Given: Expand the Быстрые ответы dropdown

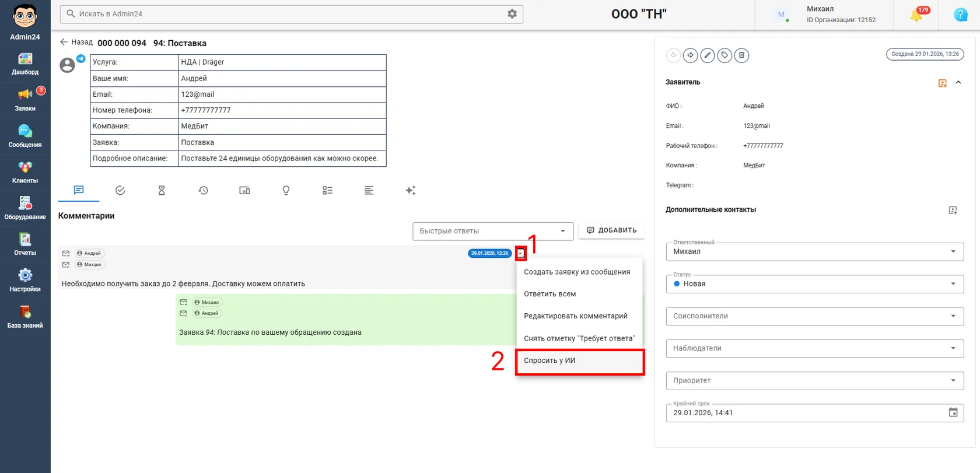Looking at the screenshot, I should (493, 231).
